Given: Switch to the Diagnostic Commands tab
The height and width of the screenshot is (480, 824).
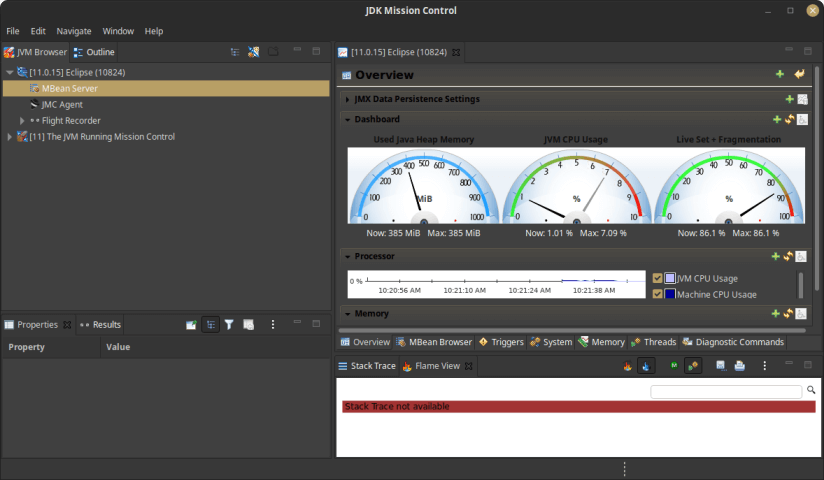Looking at the screenshot, I should pos(734,342).
